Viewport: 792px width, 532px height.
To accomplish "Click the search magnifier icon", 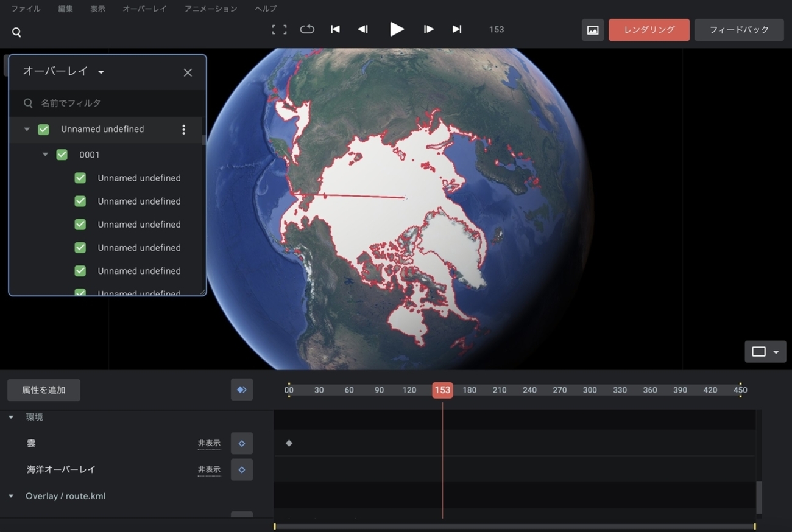I will tap(16, 32).
